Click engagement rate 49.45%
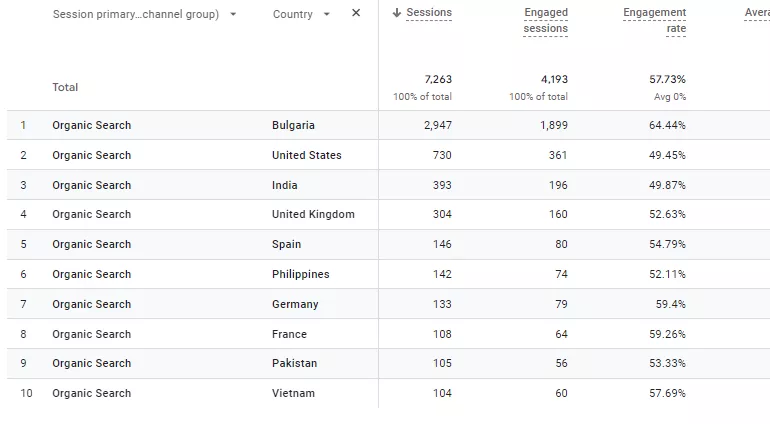This screenshot has height=424, width=770. click(667, 155)
